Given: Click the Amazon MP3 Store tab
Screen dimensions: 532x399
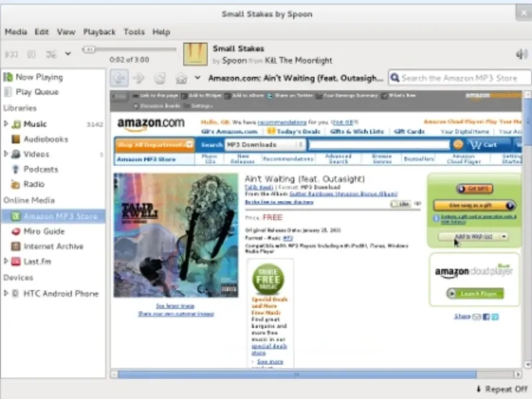Looking at the screenshot, I should (x=146, y=159).
